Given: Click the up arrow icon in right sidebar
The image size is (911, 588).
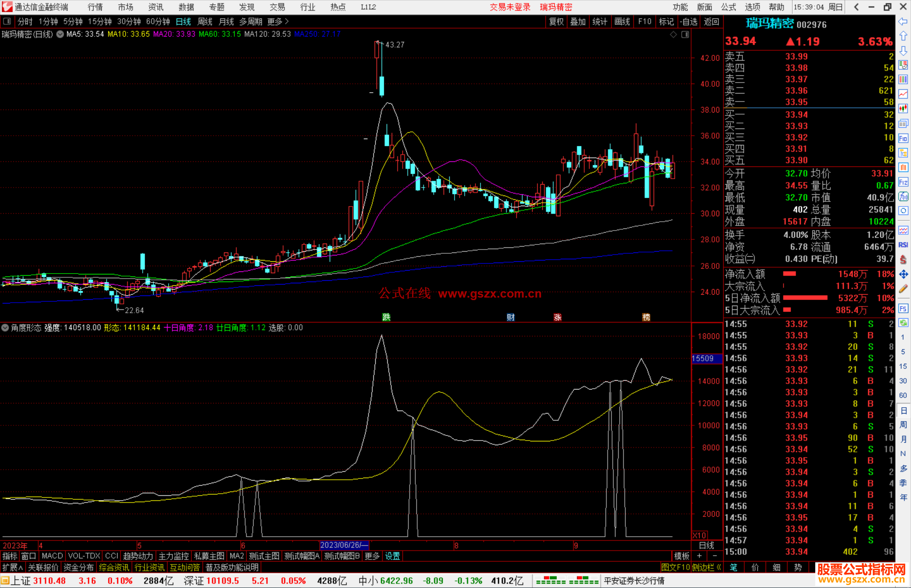Looking at the screenshot, I should click(903, 36).
